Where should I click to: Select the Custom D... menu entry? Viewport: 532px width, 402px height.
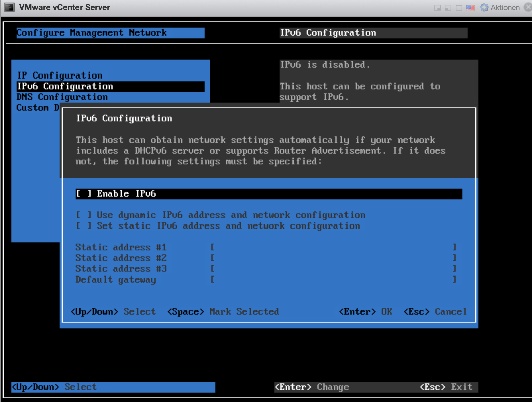[x=38, y=108]
